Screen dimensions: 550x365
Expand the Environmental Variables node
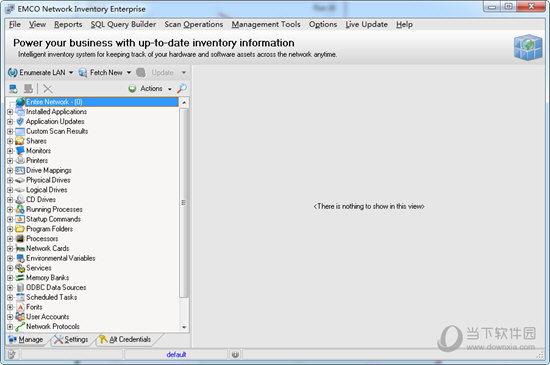point(10,258)
